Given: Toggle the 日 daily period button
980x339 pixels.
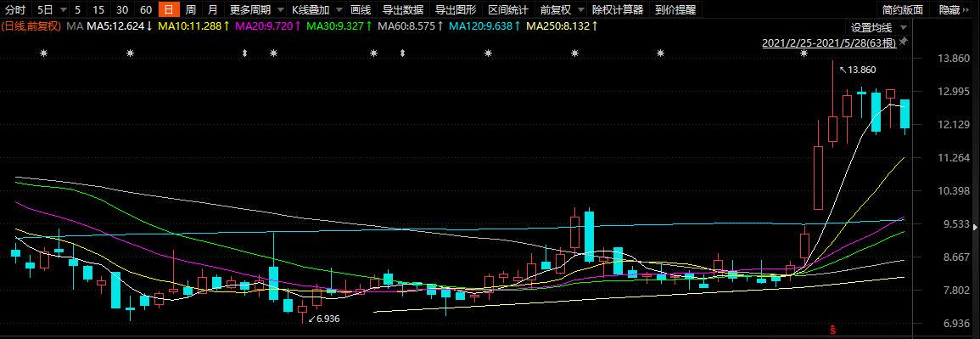Looking at the screenshot, I should tap(168, 9).
